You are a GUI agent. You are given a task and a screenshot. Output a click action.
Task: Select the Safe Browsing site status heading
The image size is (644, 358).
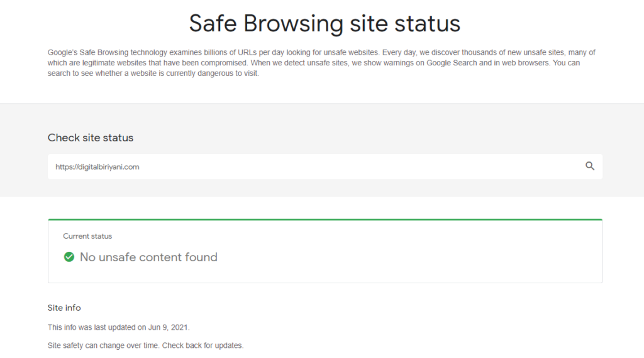point(325,23)
